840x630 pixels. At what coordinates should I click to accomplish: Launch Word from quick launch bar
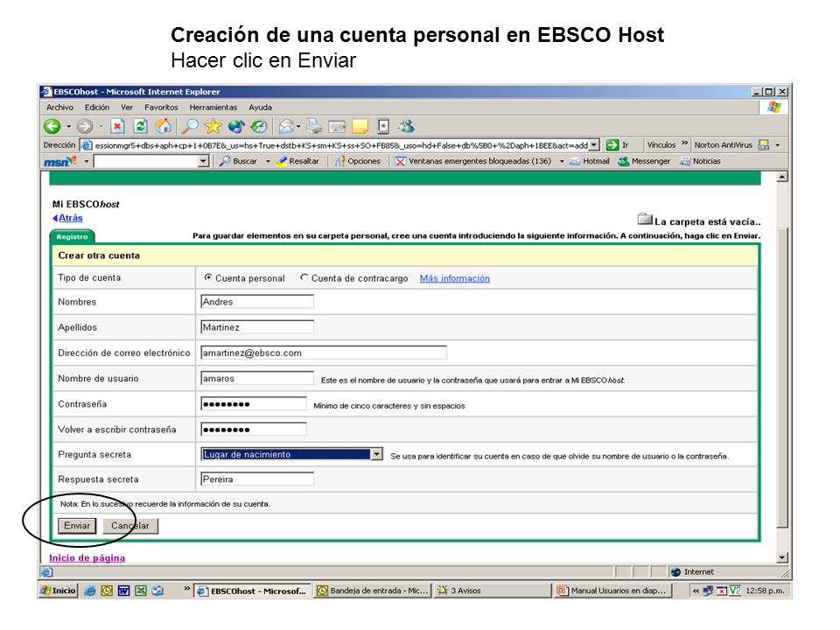pos(123,591)
